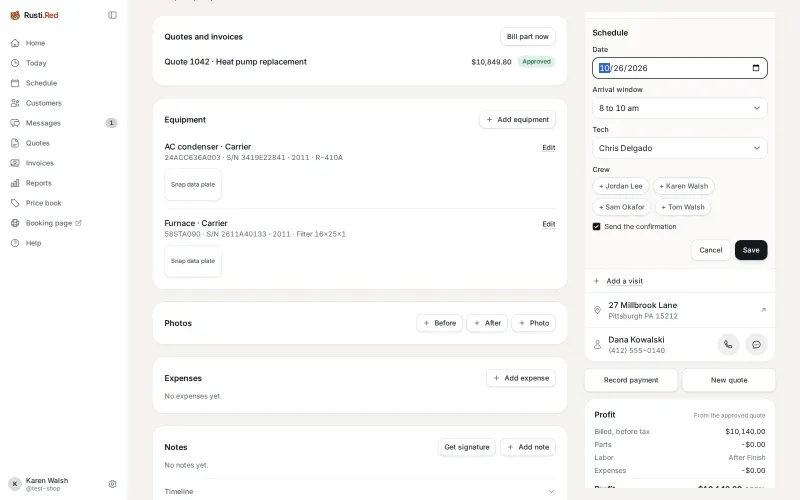
Task: Cancel the schedule edit
Action: point(711,250)
